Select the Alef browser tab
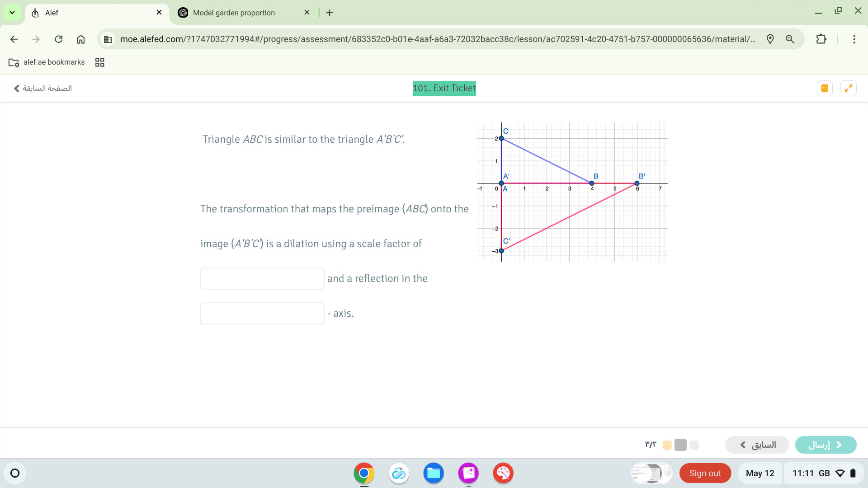This screenshot has width=868, height=488. 90,13
